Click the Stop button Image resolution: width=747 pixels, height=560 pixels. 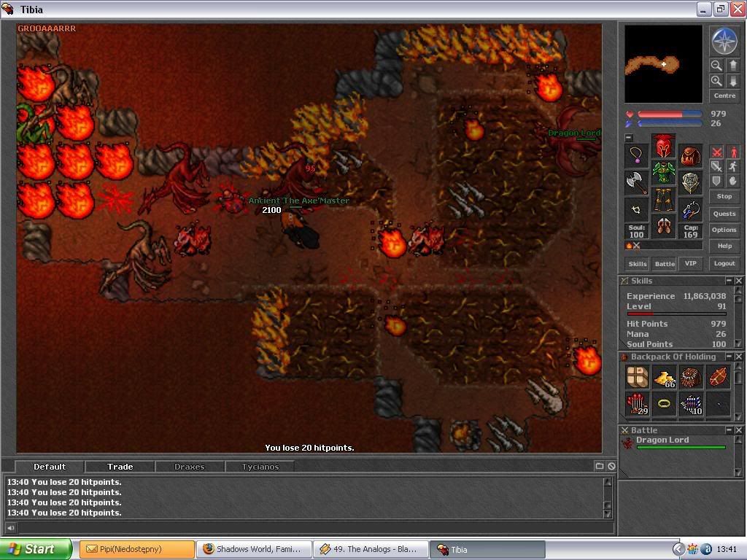(x=724, y=196)
